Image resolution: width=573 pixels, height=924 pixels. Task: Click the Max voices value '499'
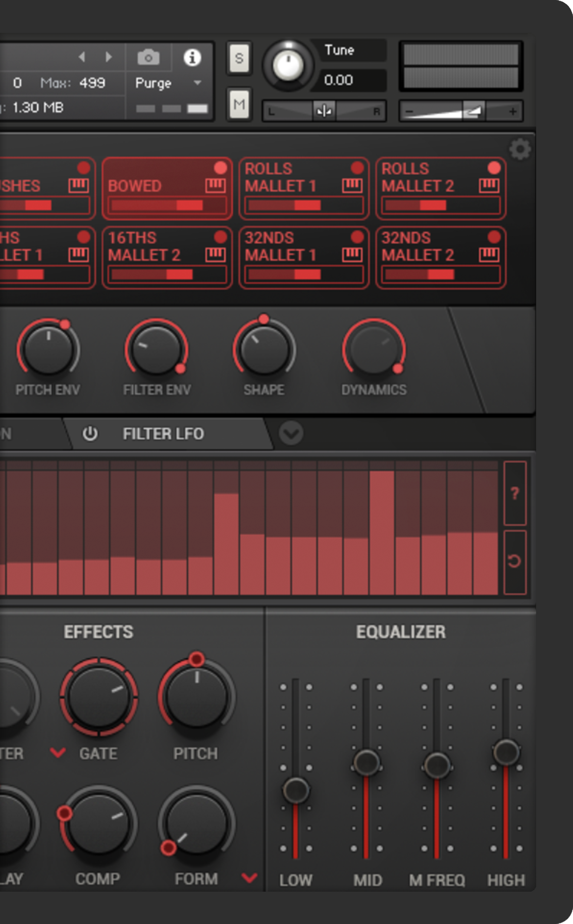coord(92,83)
